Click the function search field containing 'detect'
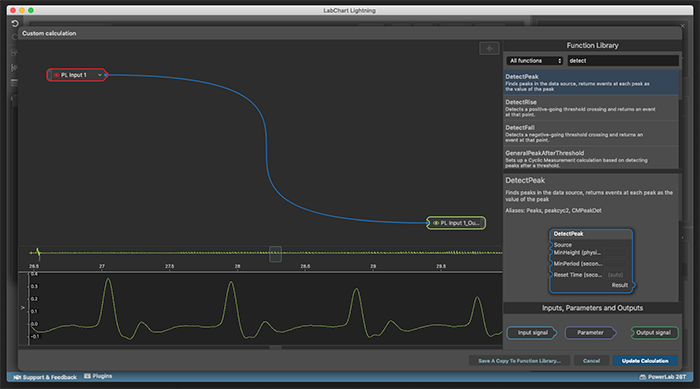This screenshot has width=700, height=389. [x=623, y=61]
